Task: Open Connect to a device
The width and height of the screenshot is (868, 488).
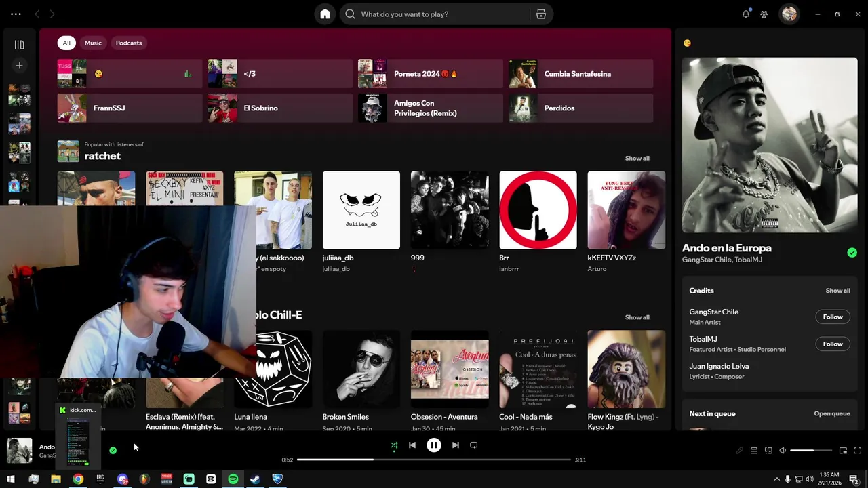Action: [768, 451]
